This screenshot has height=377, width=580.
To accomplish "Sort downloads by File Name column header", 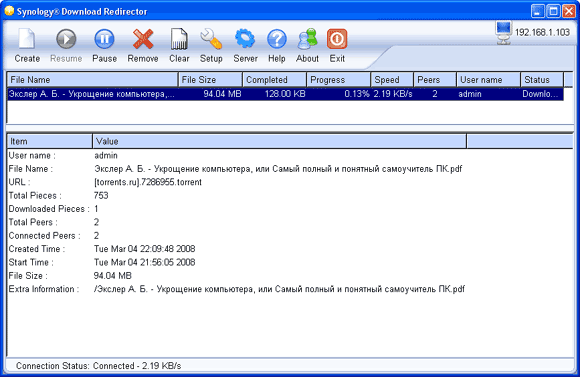I will coord(92,80).
